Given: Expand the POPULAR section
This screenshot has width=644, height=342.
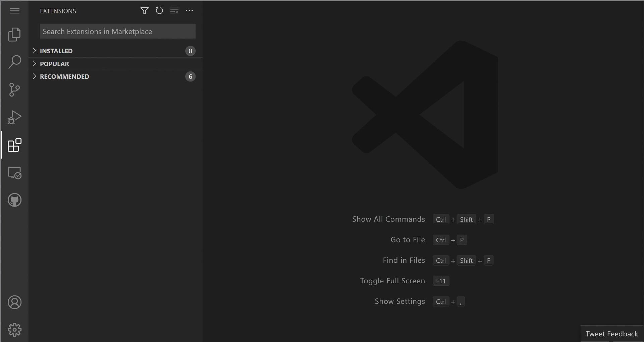Looking at the screenshot, I should [x=54, y=63].
